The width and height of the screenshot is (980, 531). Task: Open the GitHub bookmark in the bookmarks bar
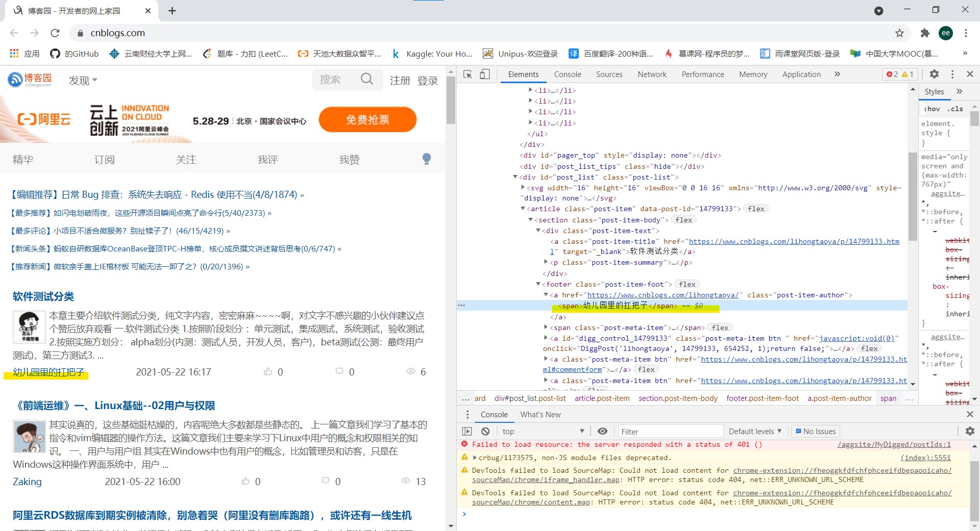[x=73, y=54]
